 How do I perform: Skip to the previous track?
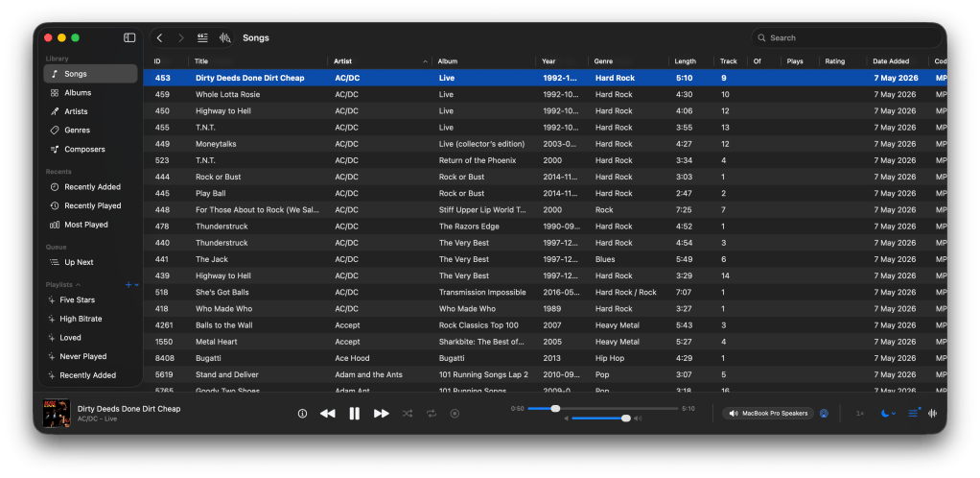(x=328, y=414)
